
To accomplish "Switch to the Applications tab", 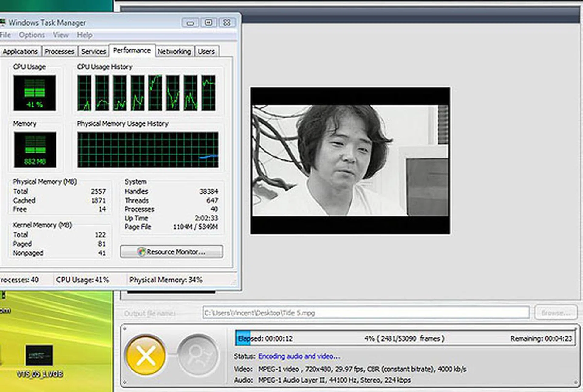I will click(x=20, y=51).
